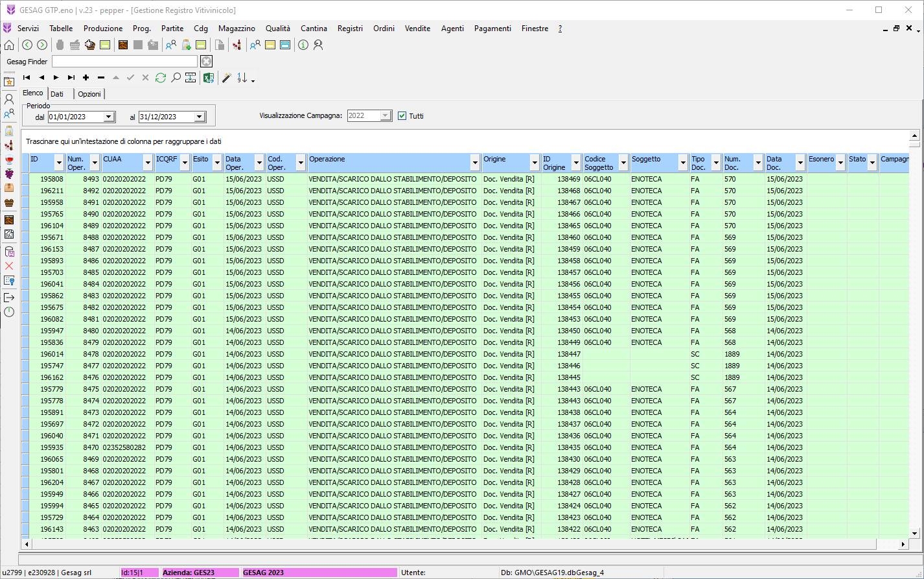The width and height of the screenshot is (924, 579).
Task: Open the ID column filter dropdown
Action: click(60, 163)
